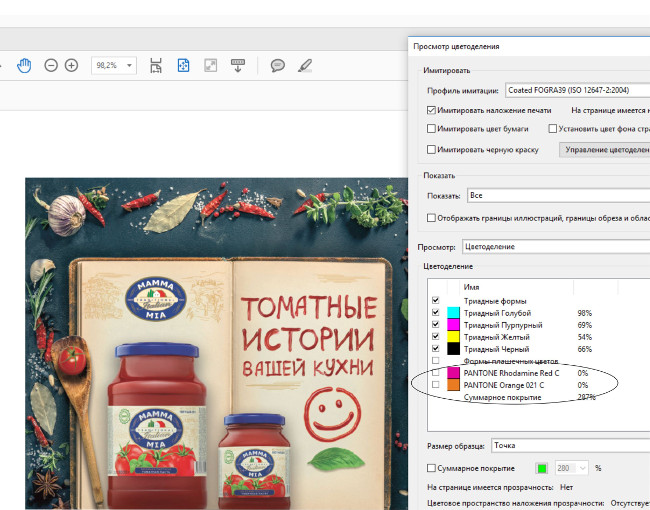Click the green total coverage color swatch
Viewport: 650px width, 510px height.
pos(541,468)
